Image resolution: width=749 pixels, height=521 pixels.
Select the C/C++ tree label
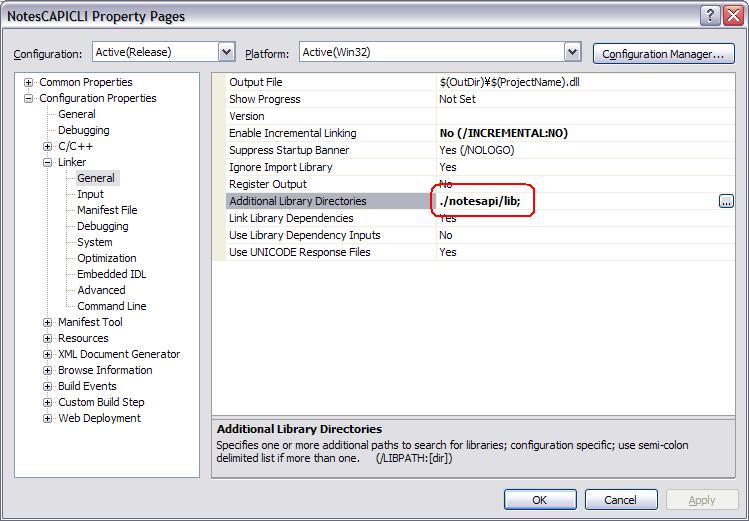75,146
